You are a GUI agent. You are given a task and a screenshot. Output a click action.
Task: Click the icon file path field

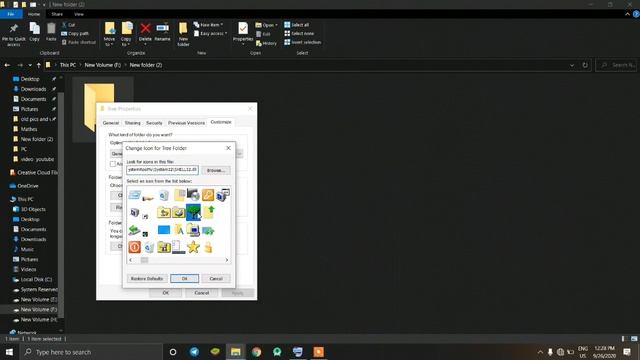[162, 170]
